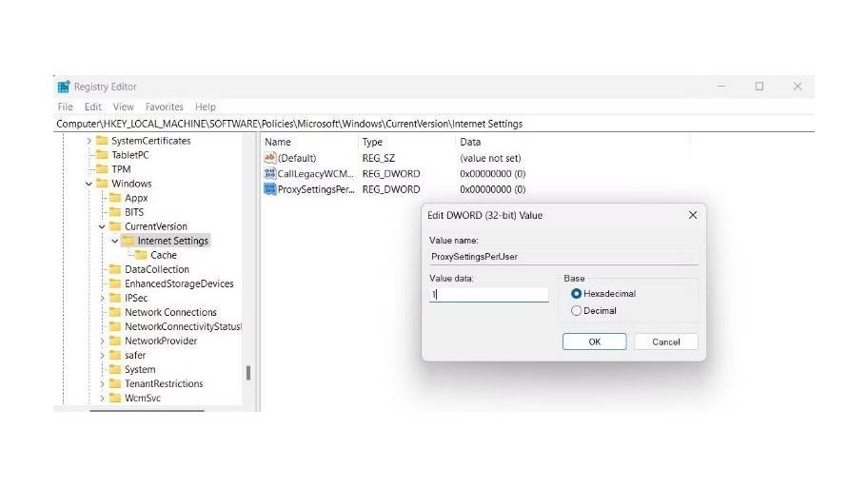
Task: Expand the WcmSvc tree node
Action: pos(102,399)
